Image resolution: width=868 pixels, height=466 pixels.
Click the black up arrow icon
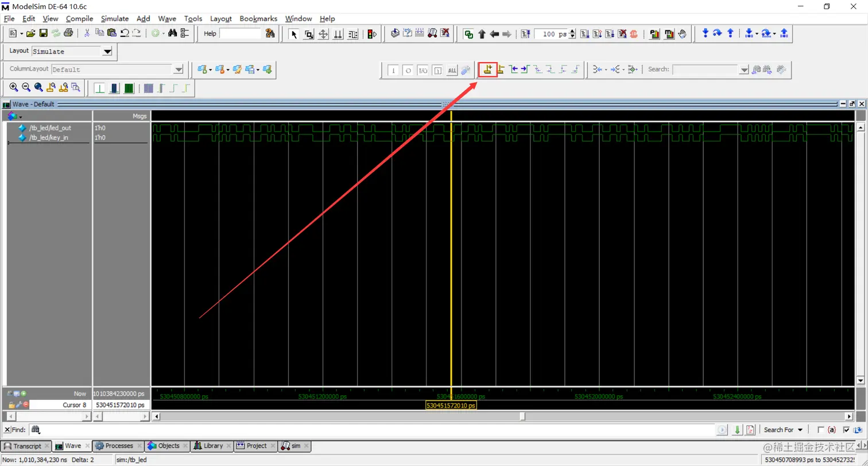coord(482,34)
